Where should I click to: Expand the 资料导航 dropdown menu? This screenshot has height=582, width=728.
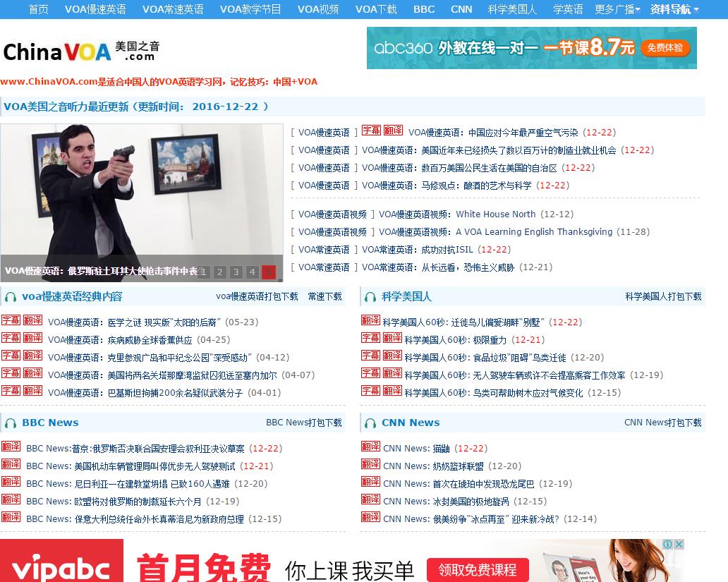tap(674, 9)
